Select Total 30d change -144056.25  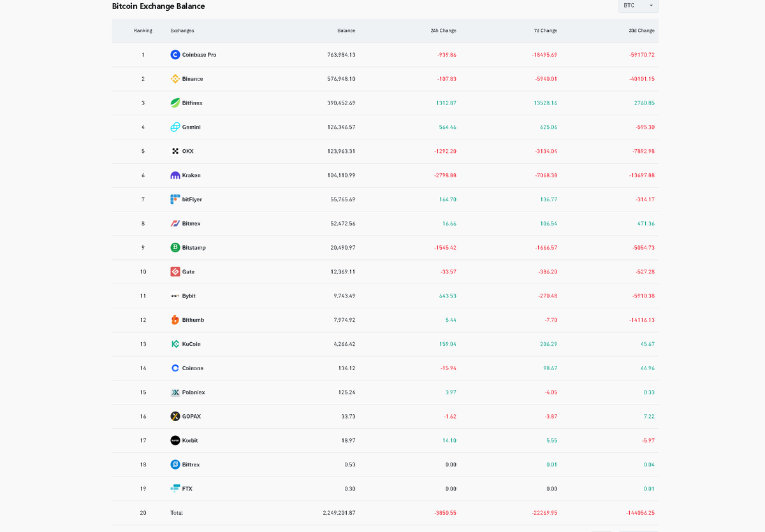click(x=640, y=513)
